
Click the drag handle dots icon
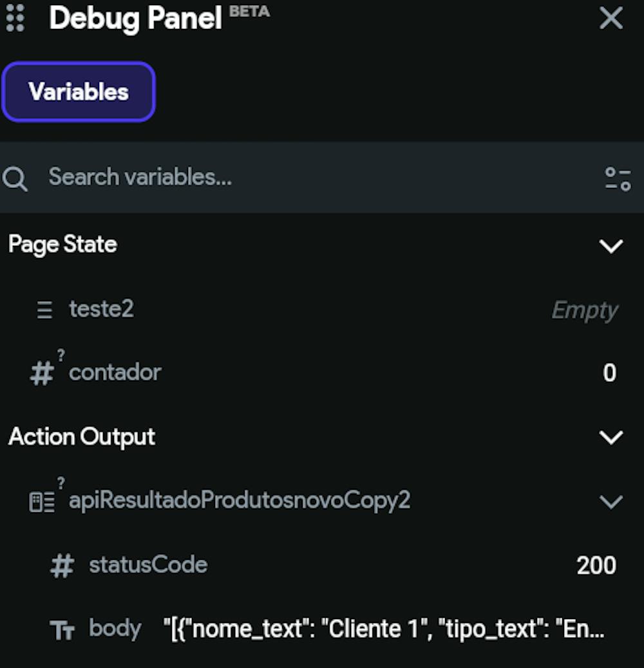pos(15,18)
